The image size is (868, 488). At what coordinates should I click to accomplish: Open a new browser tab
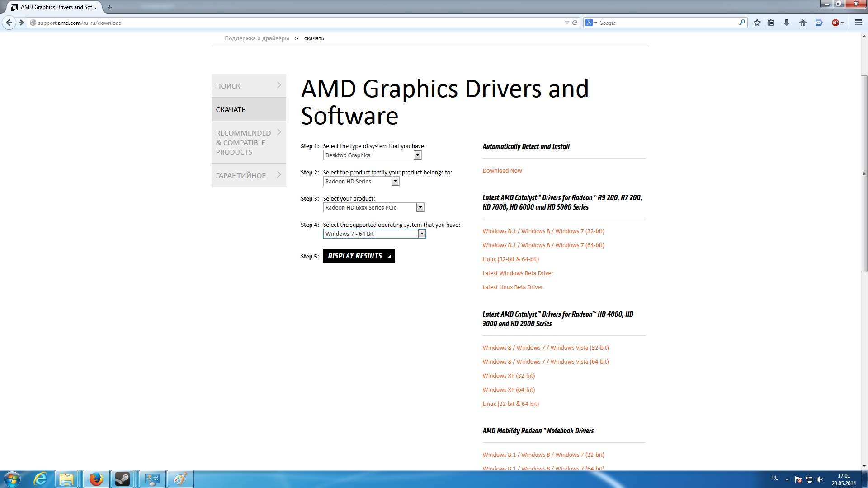tap(110, 7)
